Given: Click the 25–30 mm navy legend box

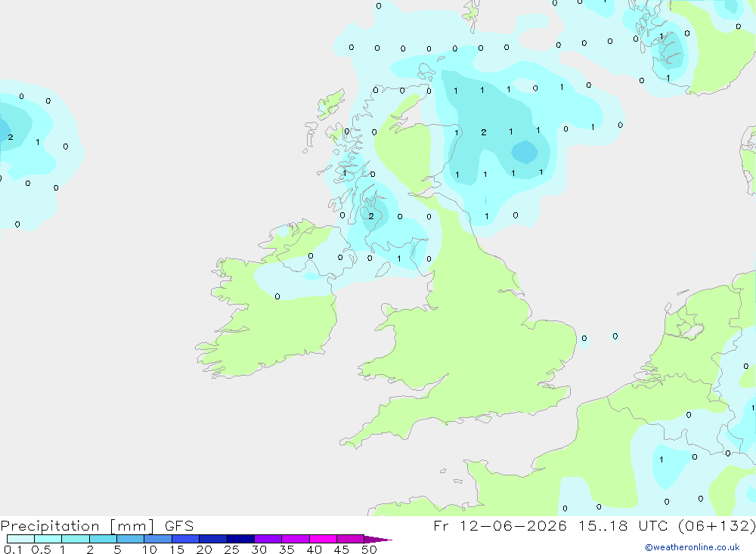Looking at the screenshot, I should 240,539.
